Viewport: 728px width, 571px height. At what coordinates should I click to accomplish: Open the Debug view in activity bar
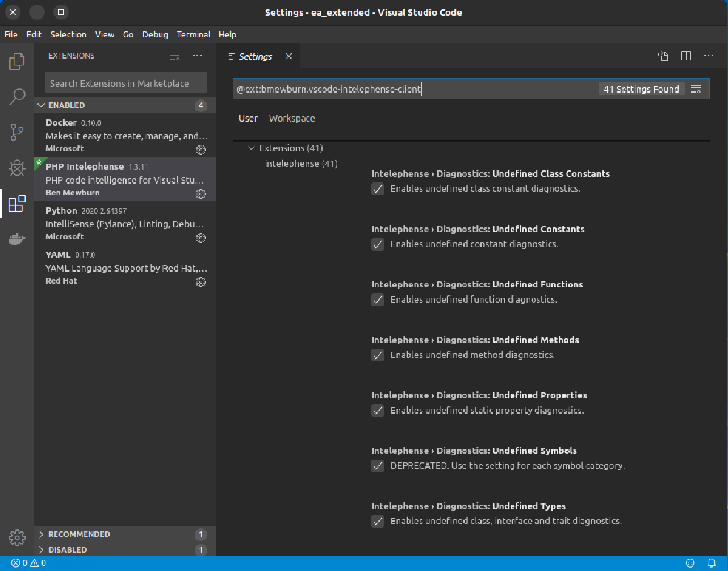coord(17,168)
